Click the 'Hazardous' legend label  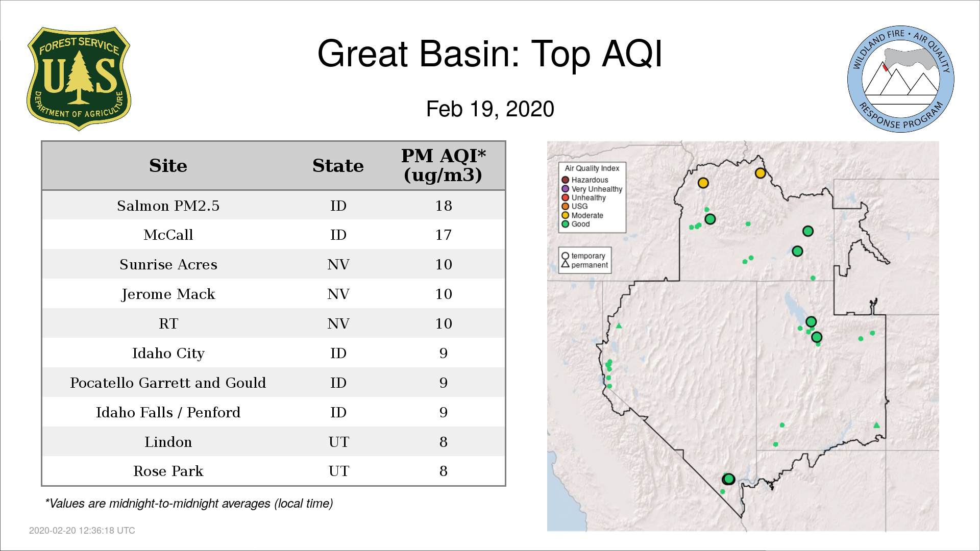[x=590, y=180]
